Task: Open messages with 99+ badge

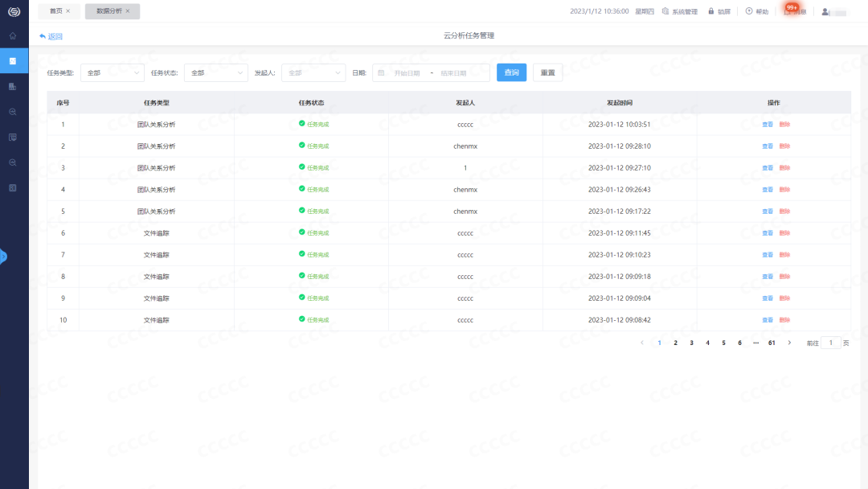Action: pyautogui.click(x=795, y=10)
